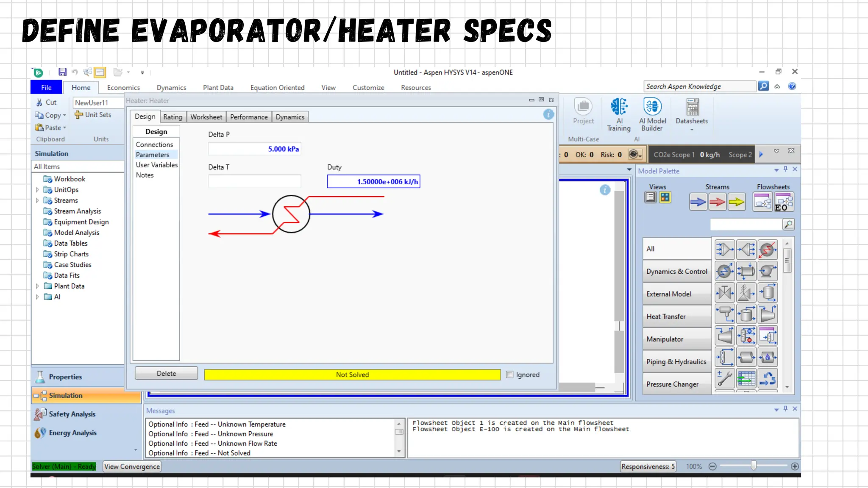Select the Adjust wrench icon in palette
Screen dimensions: 868x488
click(x=725, y=378)
